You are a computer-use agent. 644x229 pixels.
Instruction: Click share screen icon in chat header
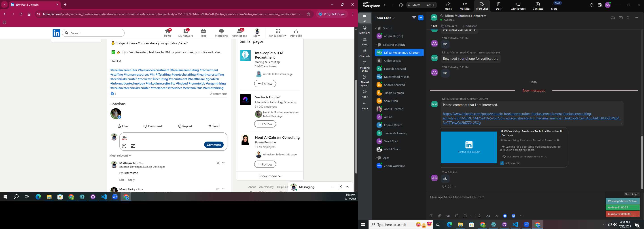(x=621, y=18)
